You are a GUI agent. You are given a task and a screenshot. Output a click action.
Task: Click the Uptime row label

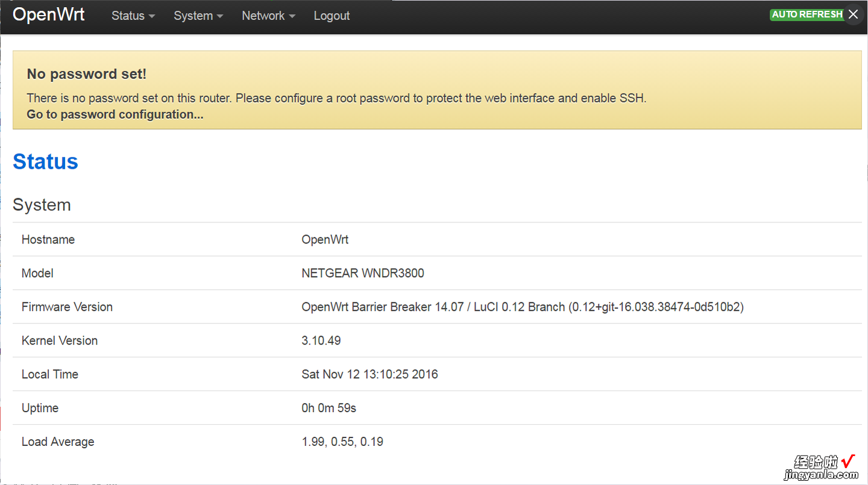click(x=40, y=408)
